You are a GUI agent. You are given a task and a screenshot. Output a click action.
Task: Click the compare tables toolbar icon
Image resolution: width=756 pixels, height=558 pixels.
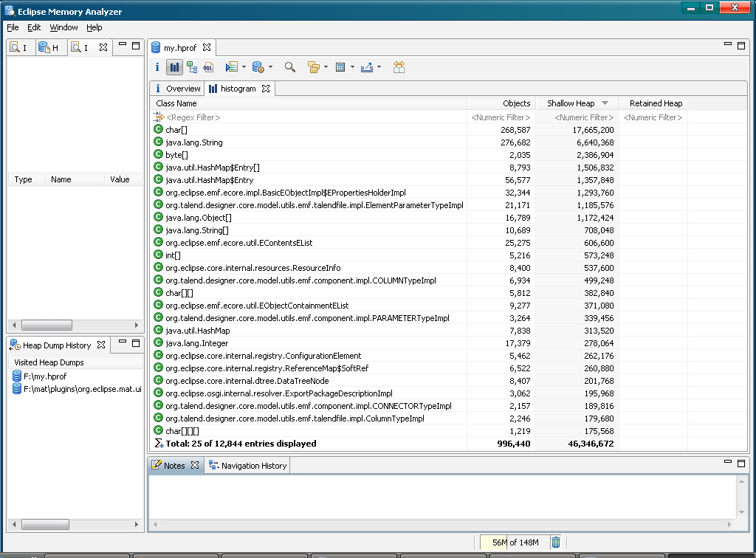point(399,67)
